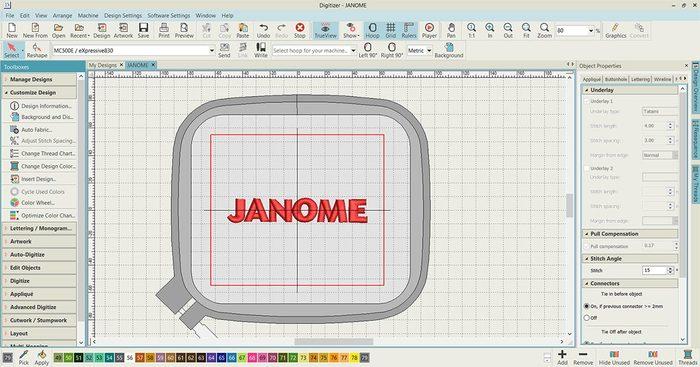Open the Stitch Player icon
This screenshot has height=367, width=700.
tap(429, 30)
